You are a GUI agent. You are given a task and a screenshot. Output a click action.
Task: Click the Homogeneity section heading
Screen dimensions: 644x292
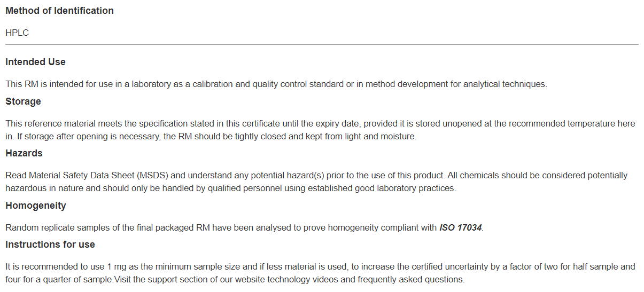click(x=36, y=206)
